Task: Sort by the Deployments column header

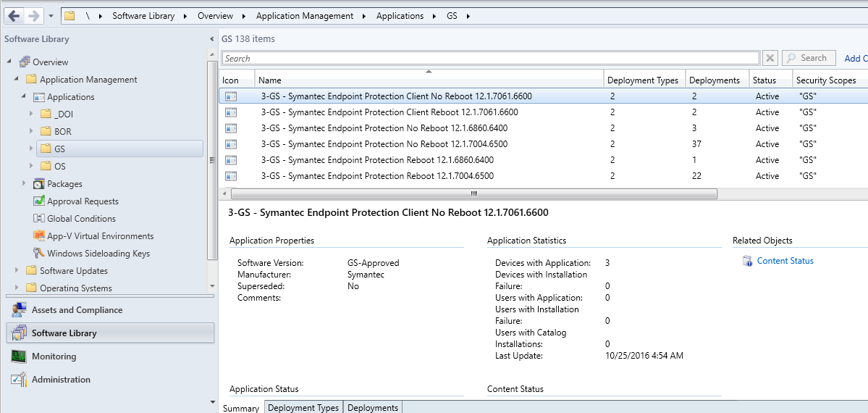Action: 717,80
